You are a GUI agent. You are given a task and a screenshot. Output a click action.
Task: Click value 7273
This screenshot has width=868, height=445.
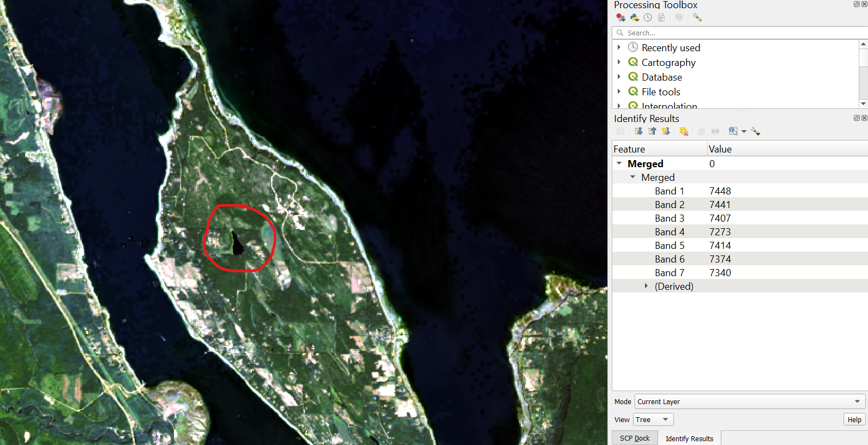pos(720,231)
